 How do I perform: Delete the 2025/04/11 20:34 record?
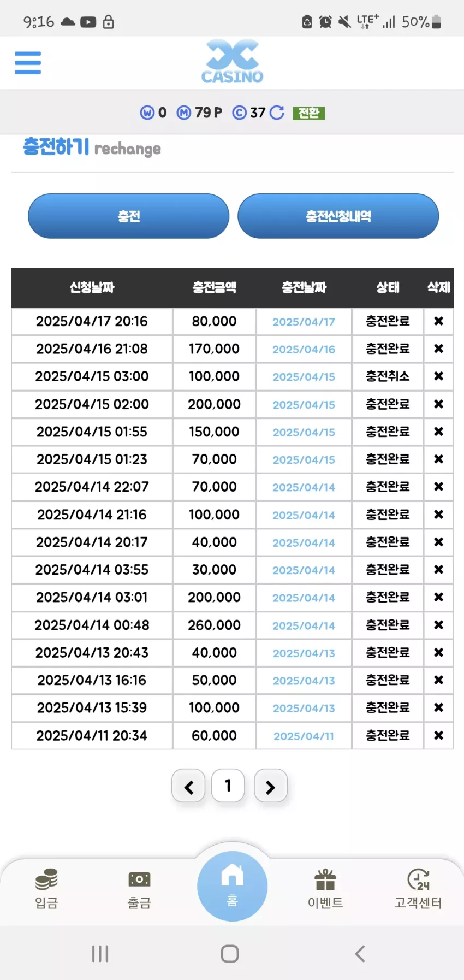(x=438, y=735)
